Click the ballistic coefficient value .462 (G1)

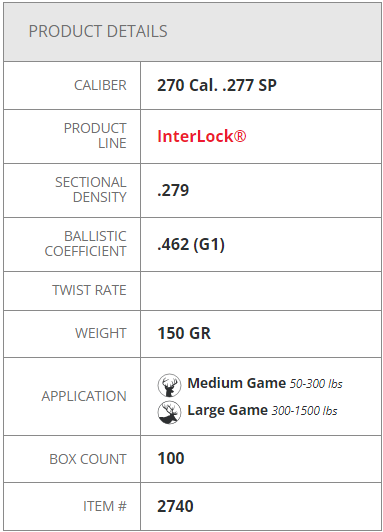coord(191,244)
